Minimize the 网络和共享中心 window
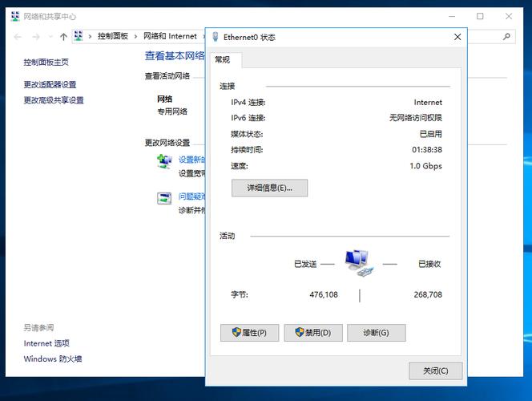This screenshot has height=401, width=532. [452, 16]
